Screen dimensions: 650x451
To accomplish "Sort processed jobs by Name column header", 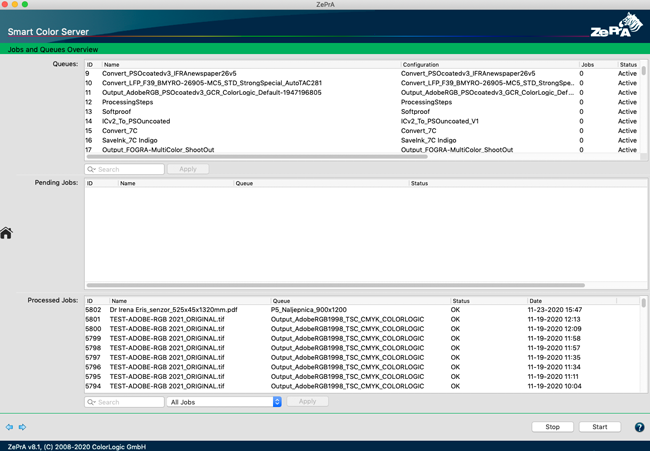I will click(189, 301).
